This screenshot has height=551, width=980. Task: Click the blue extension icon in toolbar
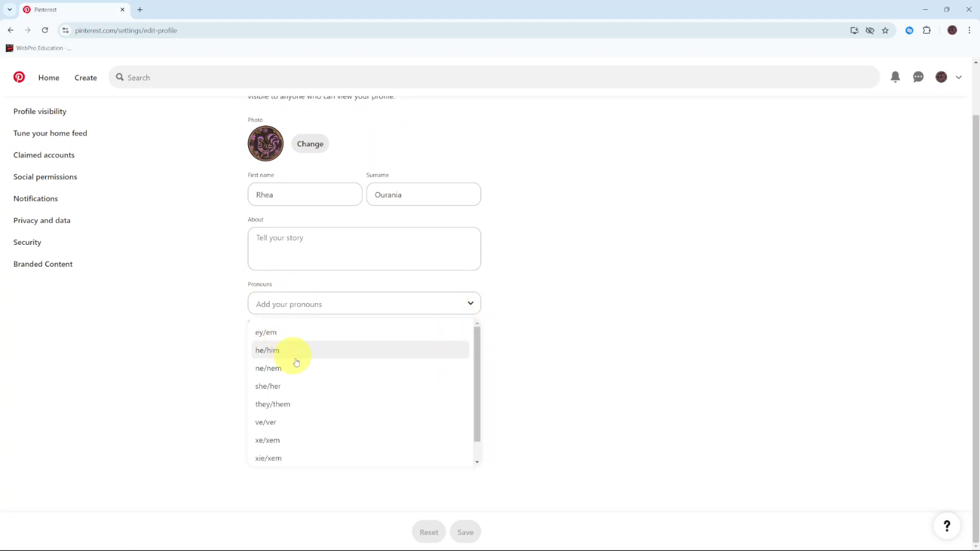point(910,30)
